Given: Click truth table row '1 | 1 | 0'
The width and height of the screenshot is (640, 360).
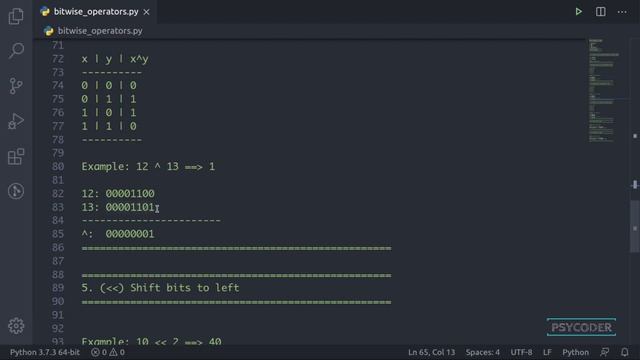Looking at the screenshot, I should (x=109, y=126).
